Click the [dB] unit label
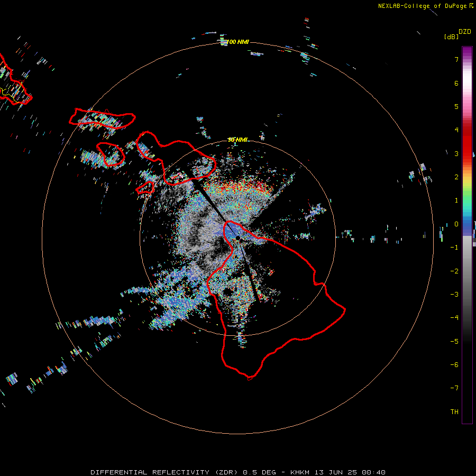This screenshot has height=476, width=476. tap(452, 36)
